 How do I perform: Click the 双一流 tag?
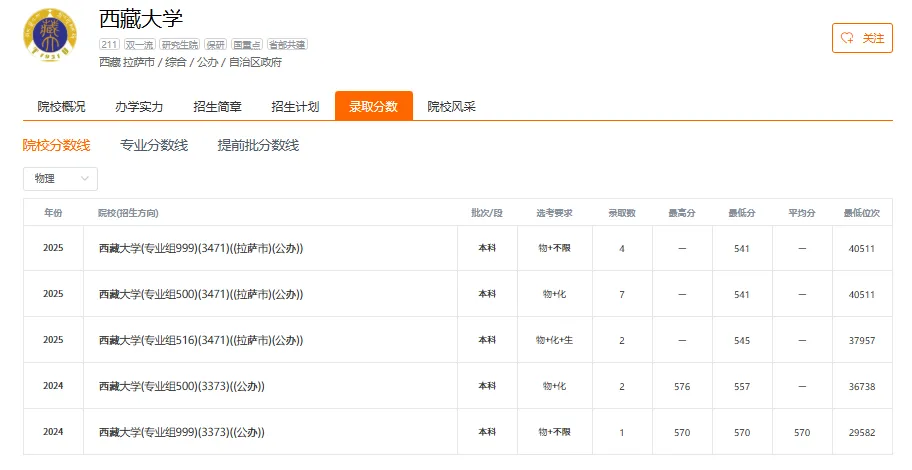[140, 45]
